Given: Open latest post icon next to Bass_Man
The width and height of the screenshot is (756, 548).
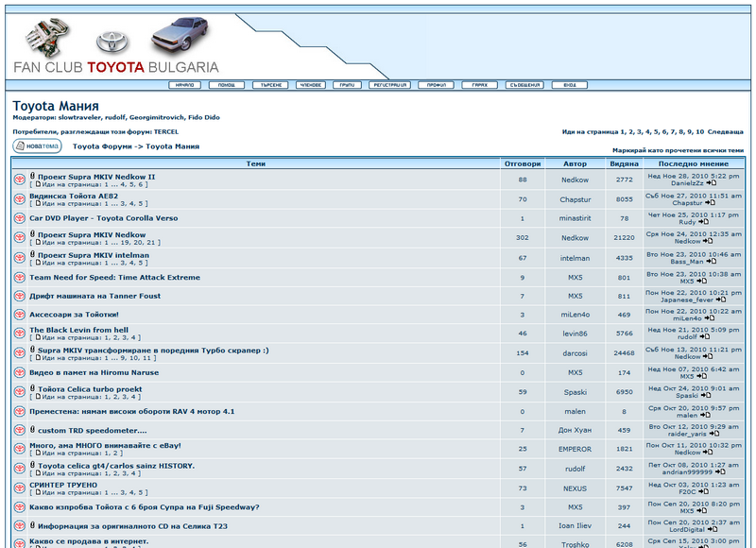Looking at the screenshot, I should point(712,261).
